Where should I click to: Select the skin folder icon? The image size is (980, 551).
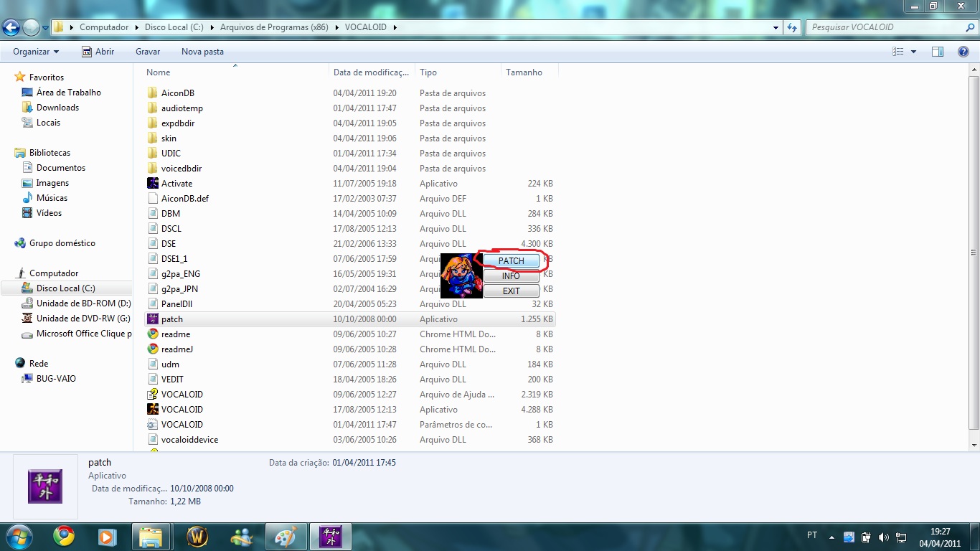click(153, 138)
